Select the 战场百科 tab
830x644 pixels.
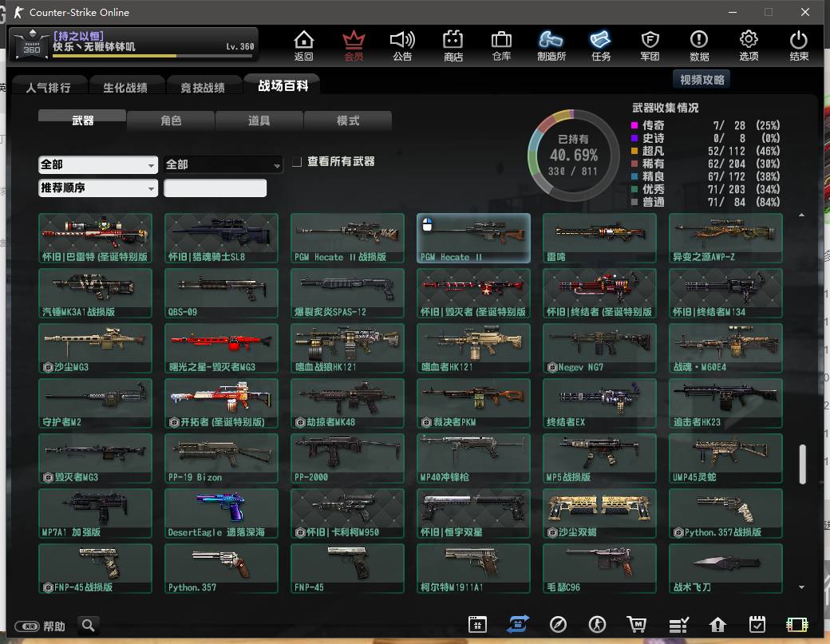[x=283, y=85]
